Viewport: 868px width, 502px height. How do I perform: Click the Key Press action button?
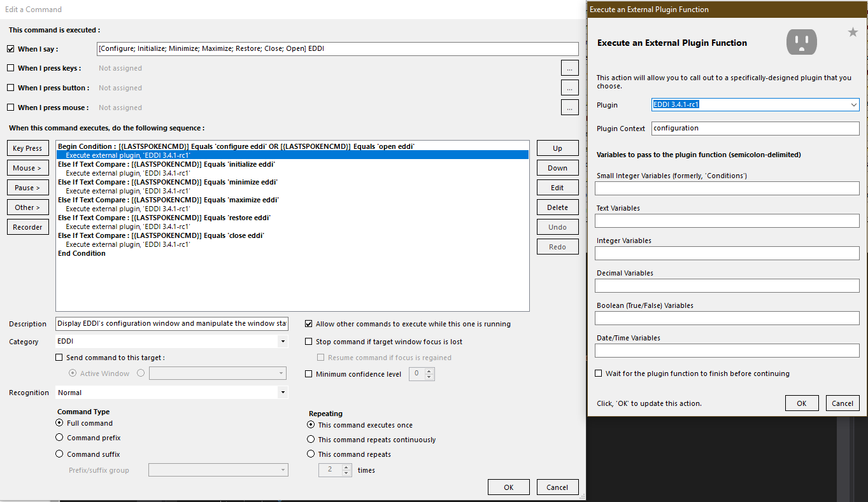point(27,148)
